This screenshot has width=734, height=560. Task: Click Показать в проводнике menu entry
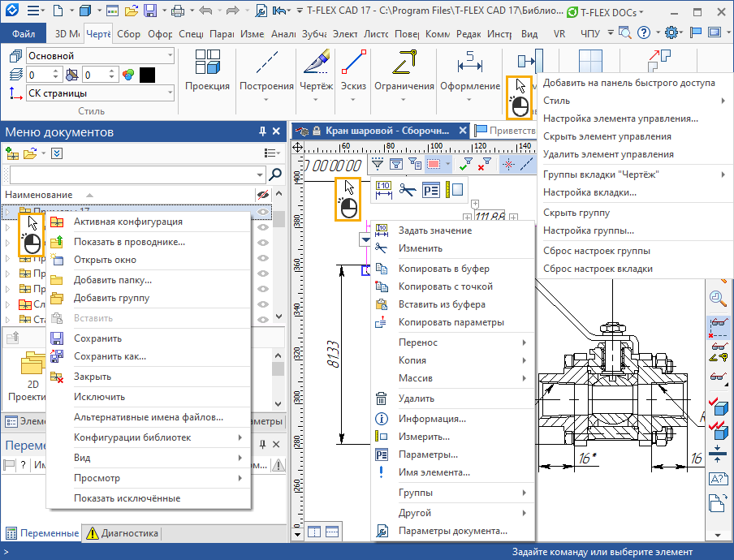point(129,241)
